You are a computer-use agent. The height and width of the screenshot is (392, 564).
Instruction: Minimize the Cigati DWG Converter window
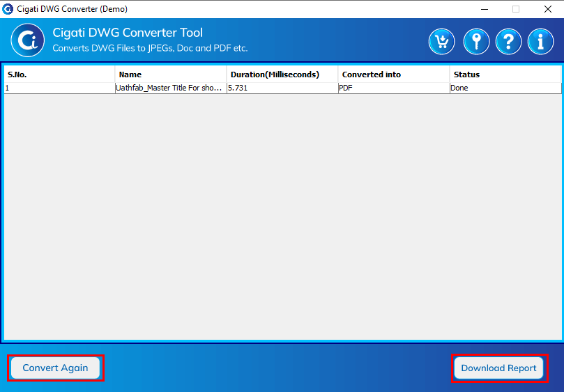coord(485,9)
